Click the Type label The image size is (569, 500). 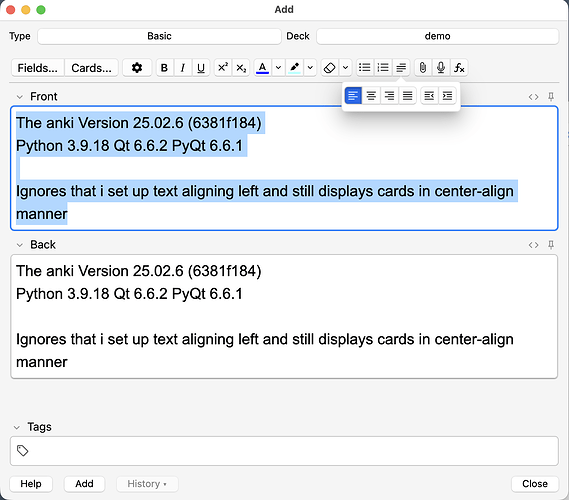(x=20, y=36)
